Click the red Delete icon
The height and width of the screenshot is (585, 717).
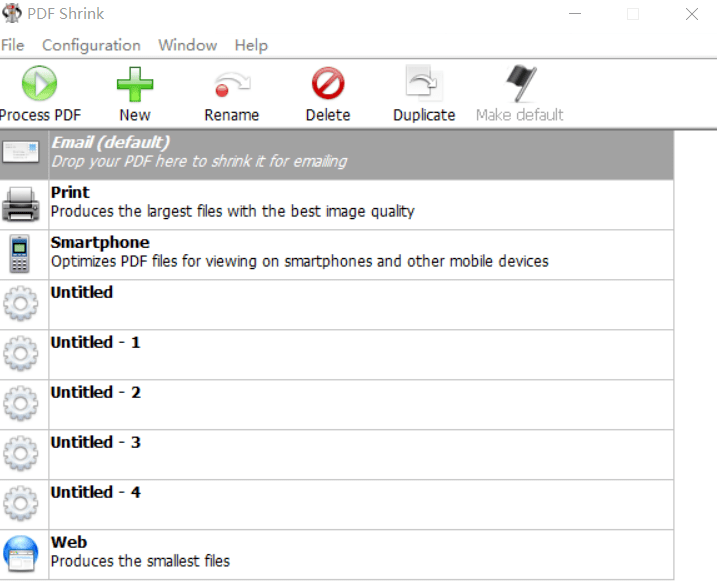coord(328,84)
